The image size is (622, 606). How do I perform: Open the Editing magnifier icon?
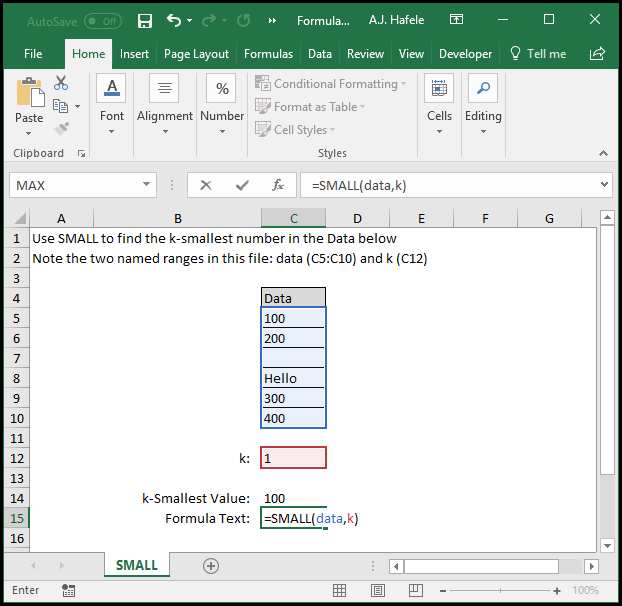(483, 88)
